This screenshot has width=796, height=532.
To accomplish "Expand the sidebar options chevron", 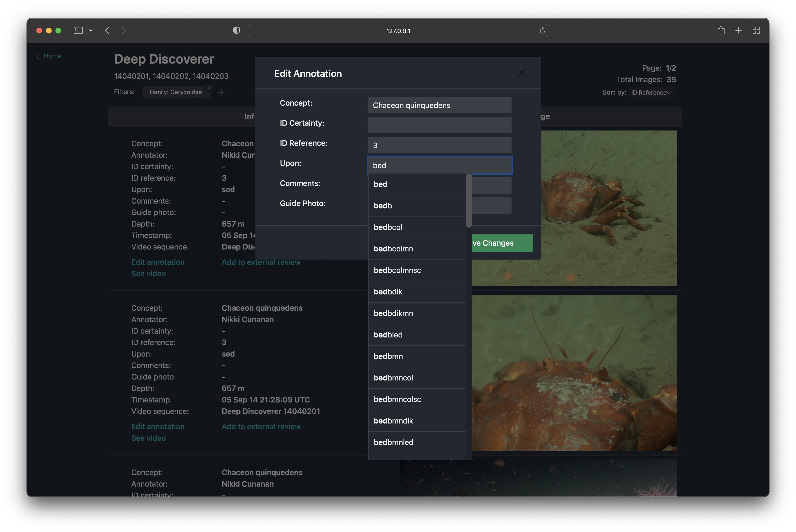I will tap(91, 31).
